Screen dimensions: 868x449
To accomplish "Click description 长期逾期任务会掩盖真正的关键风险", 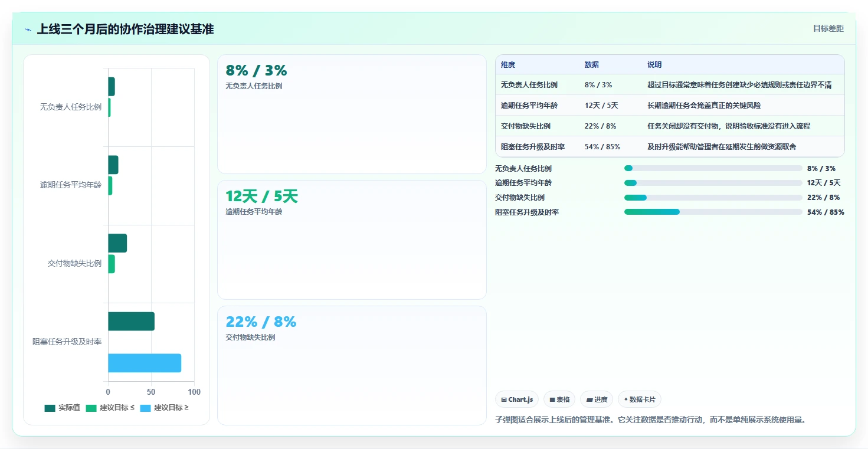I will (704, 106).
